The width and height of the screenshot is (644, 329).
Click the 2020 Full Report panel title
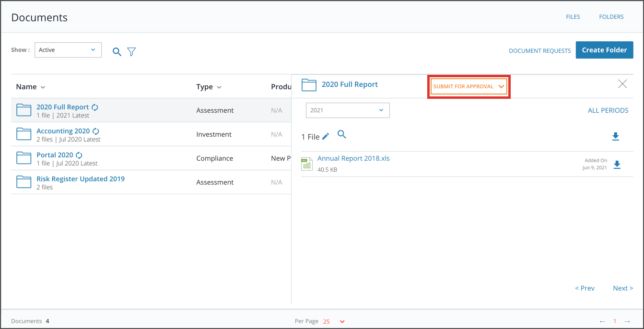[x=350, y=84]
